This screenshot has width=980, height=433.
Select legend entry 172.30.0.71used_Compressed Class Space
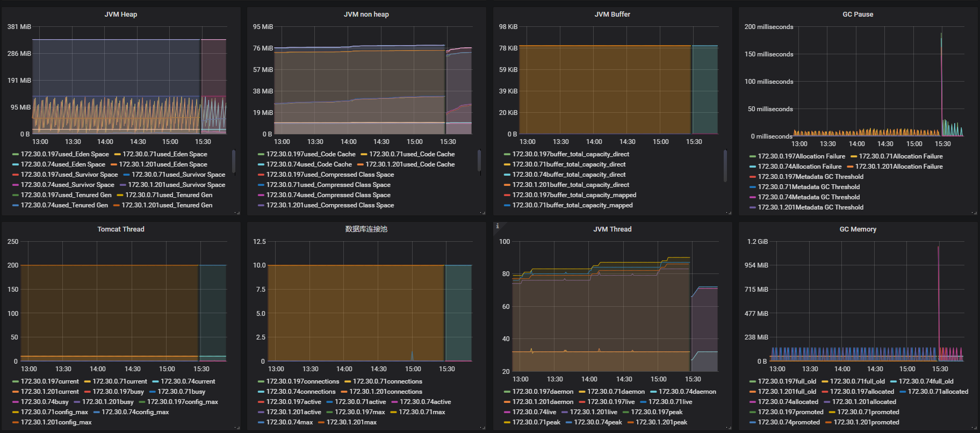328,185
